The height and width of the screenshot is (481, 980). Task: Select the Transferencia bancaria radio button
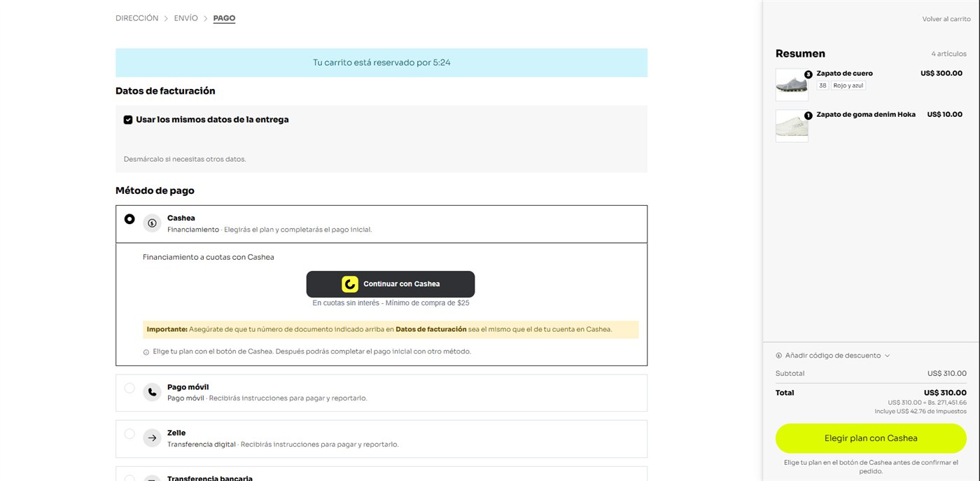pos(129,479)
